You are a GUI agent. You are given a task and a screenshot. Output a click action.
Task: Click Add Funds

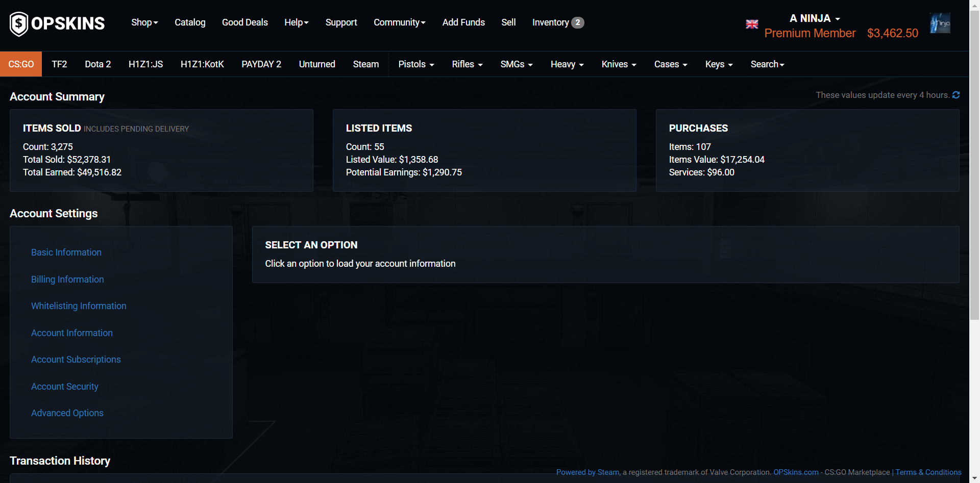click(463, 22)
